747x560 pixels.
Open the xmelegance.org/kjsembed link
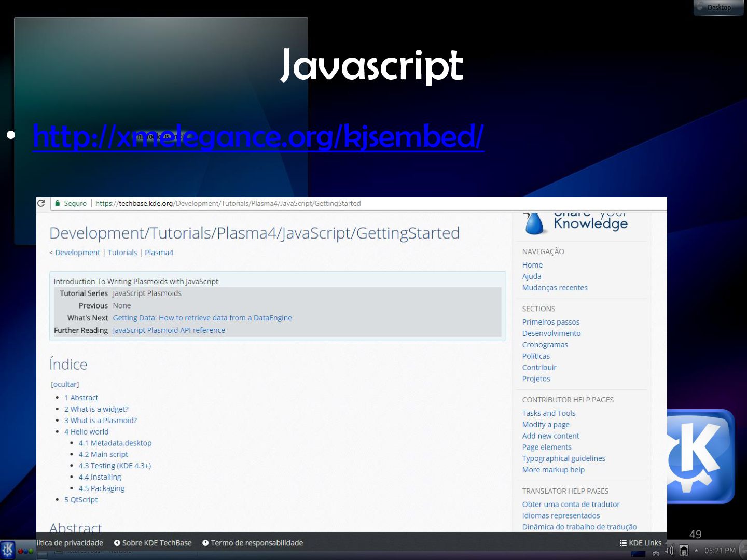[x=258, y=136]
